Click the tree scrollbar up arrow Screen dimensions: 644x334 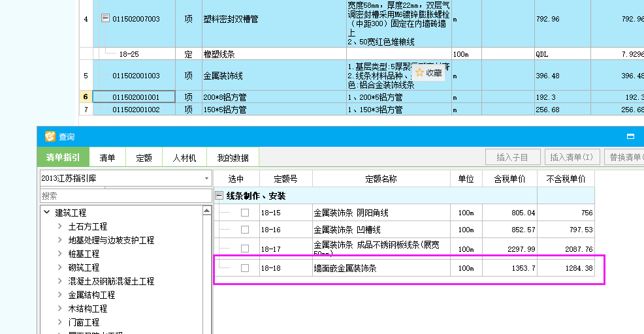[x=206, y=211]
